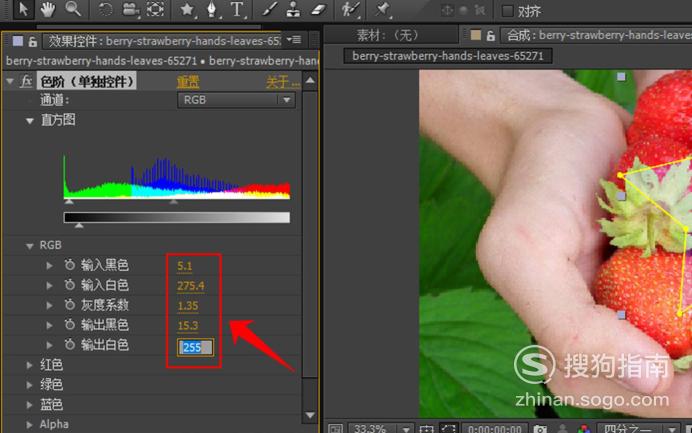Open the 四分之一 resolution dropdown
Image resolution: width=692 pixels, height=433 pixels.
click(x=639, y=428)
